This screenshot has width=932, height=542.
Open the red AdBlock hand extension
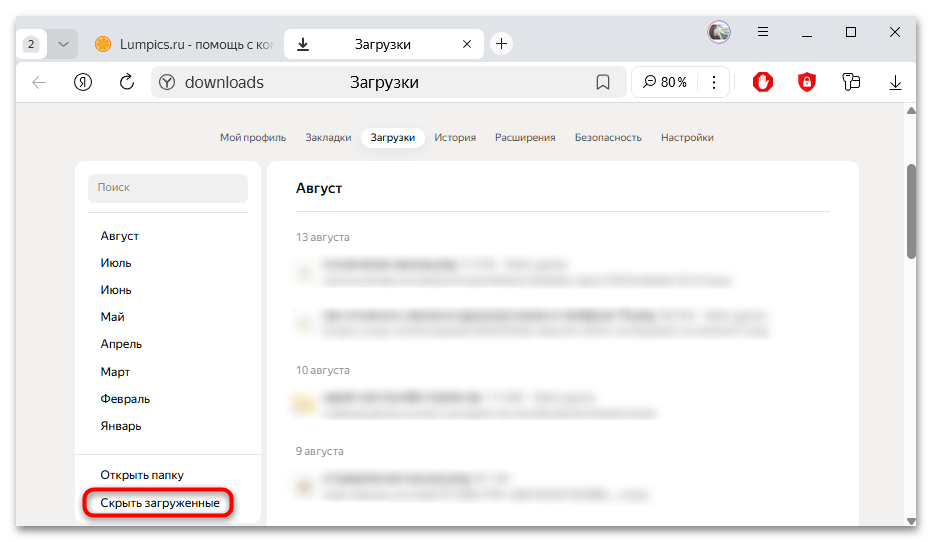[763, 83]
